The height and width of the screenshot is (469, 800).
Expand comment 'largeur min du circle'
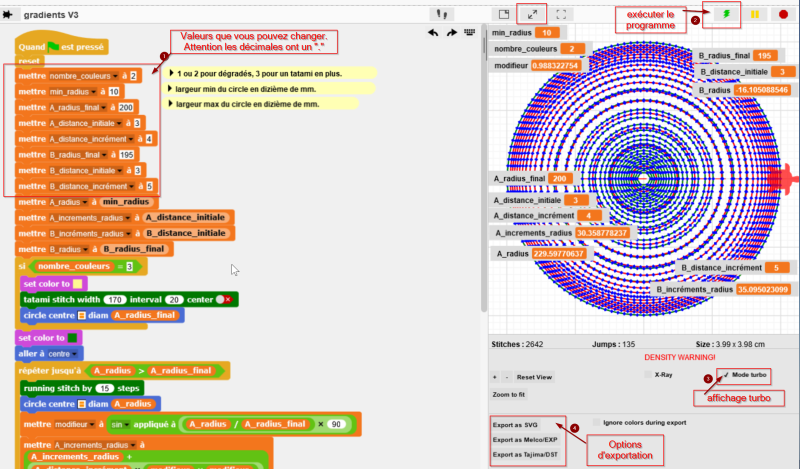[171, 88]
